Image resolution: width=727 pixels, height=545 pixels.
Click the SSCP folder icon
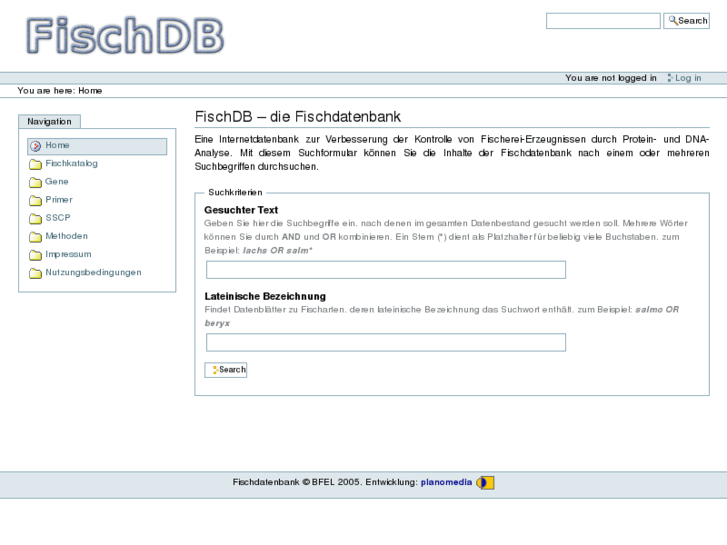coord(35,218)
